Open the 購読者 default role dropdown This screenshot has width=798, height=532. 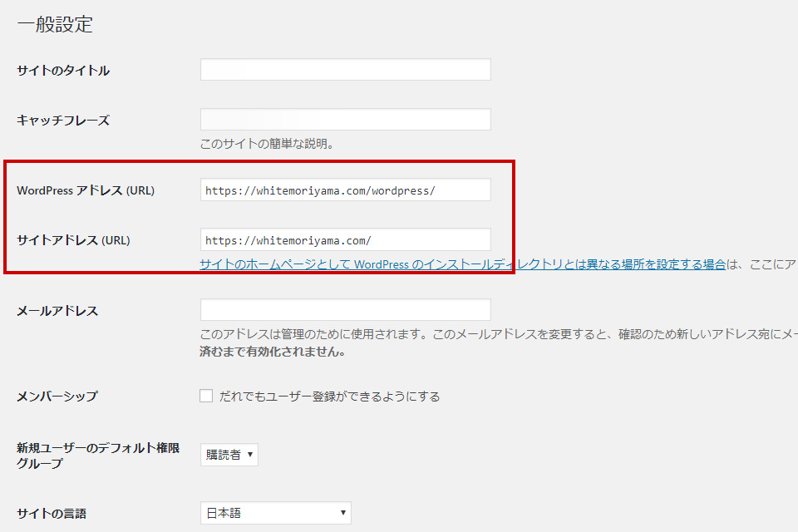tap(229, 455)
